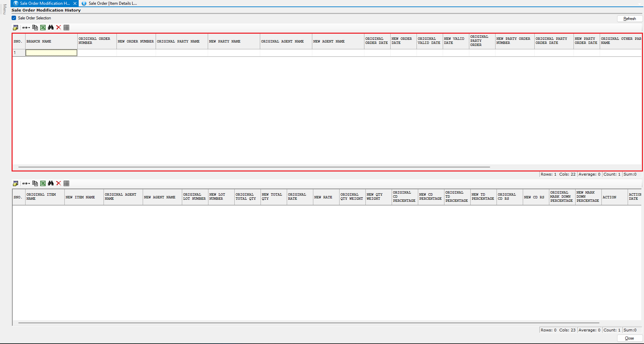Click first icon in lower grid toolbar
Screen dimensions: 644x344
click(x=15, y=183)
